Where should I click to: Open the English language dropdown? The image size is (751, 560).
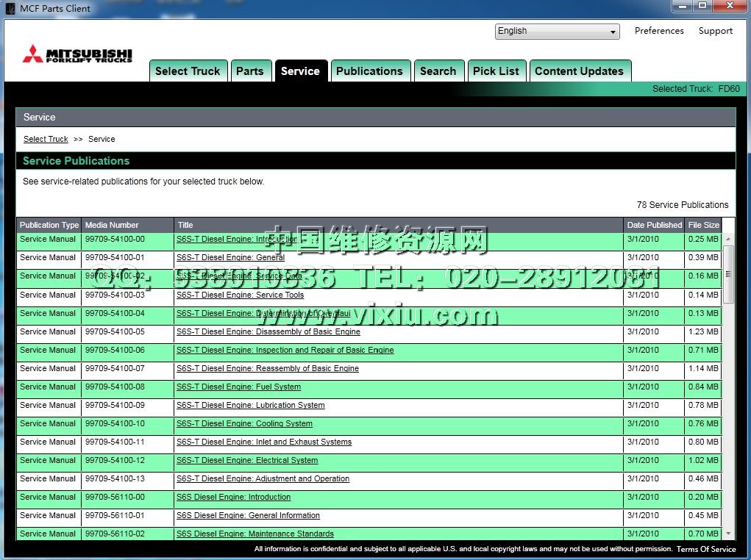point(557,32)
